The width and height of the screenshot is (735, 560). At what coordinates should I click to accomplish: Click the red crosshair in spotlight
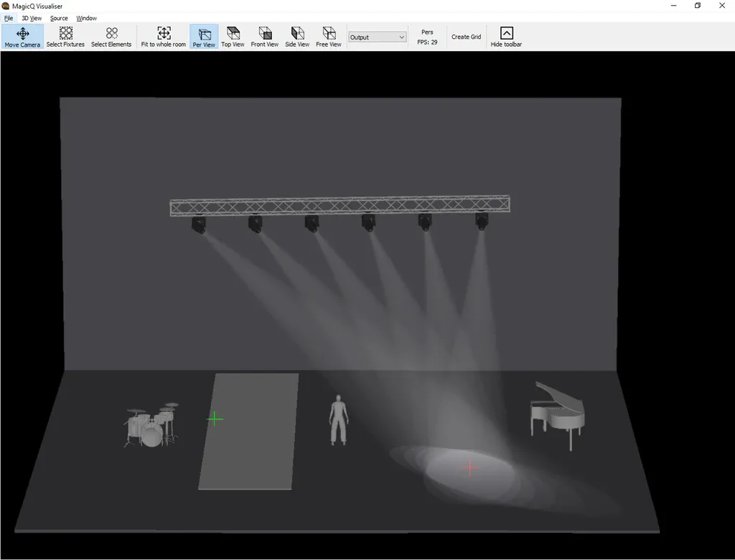(469, 468)
